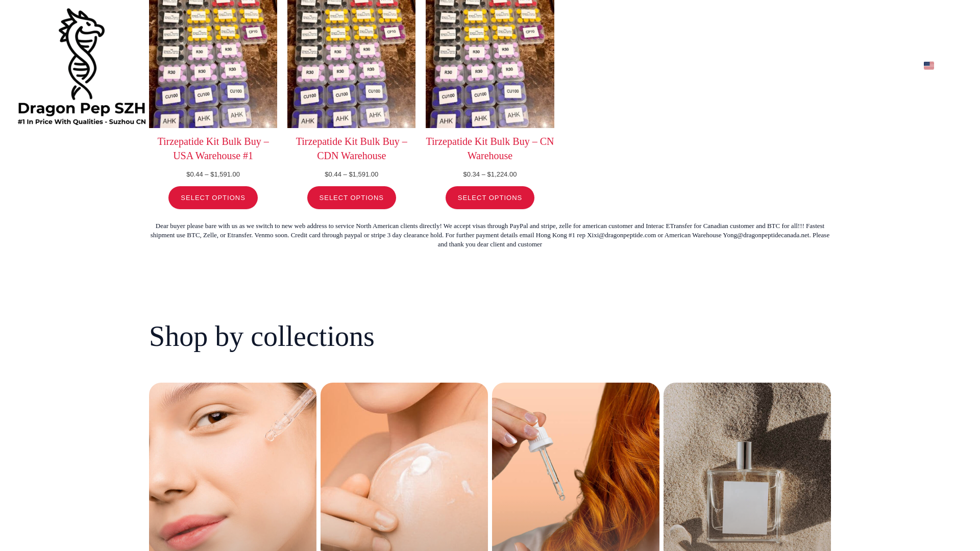Click the Xixi@dragonpeptide.com email address
Image resolution: width=980 pixels, height=551 pixels.
pyautogui.click(x=621, y=235)
